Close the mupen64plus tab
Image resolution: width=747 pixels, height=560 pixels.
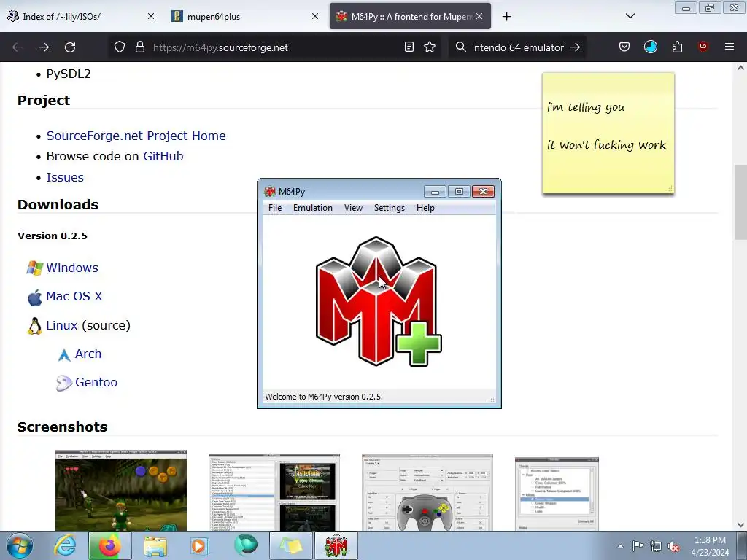[315, 17]
